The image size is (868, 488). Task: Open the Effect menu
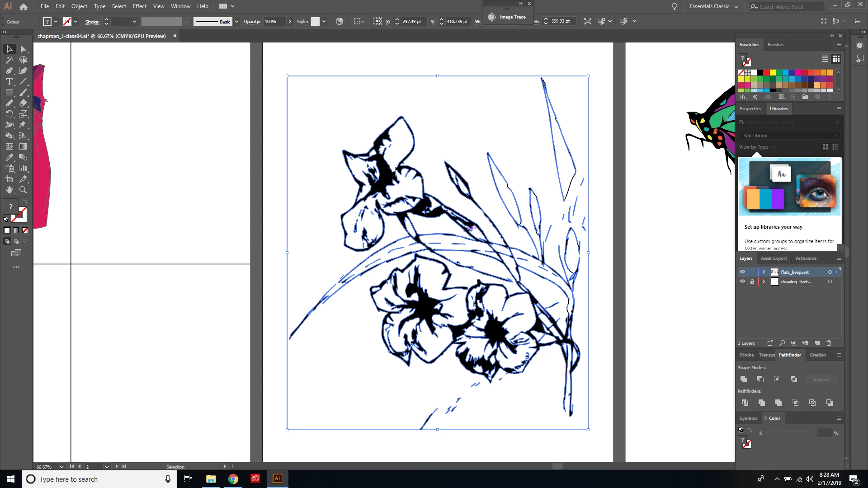pos(139,6)
